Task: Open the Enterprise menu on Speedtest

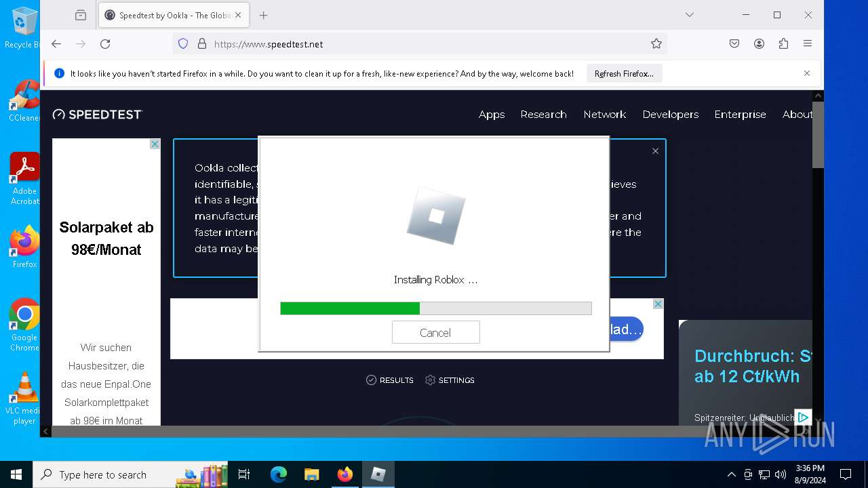Action: (740, 115)
